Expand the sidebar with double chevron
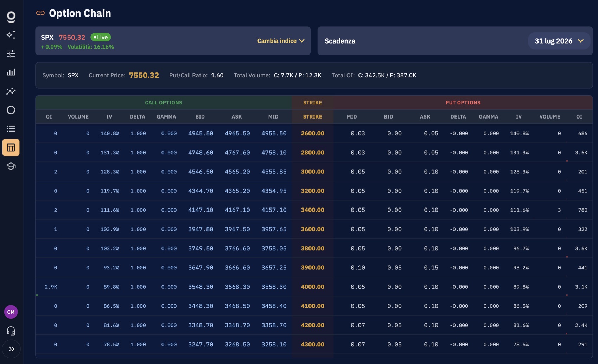The image size is (598, 364). 11,349
